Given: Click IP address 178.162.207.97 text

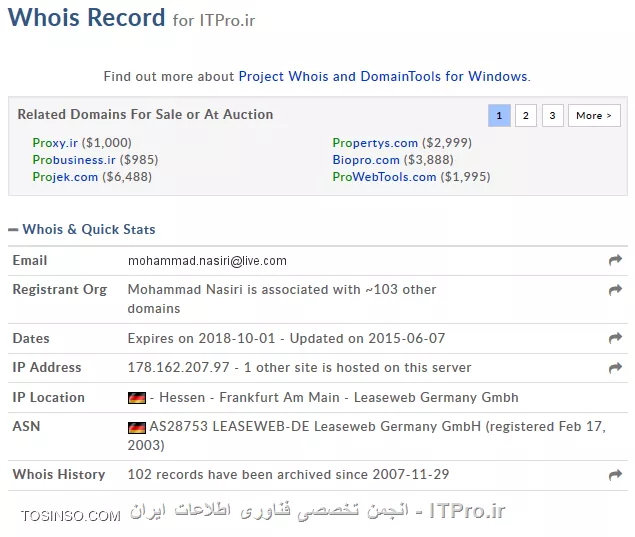Looking at the screenshot, I should 179,367.
